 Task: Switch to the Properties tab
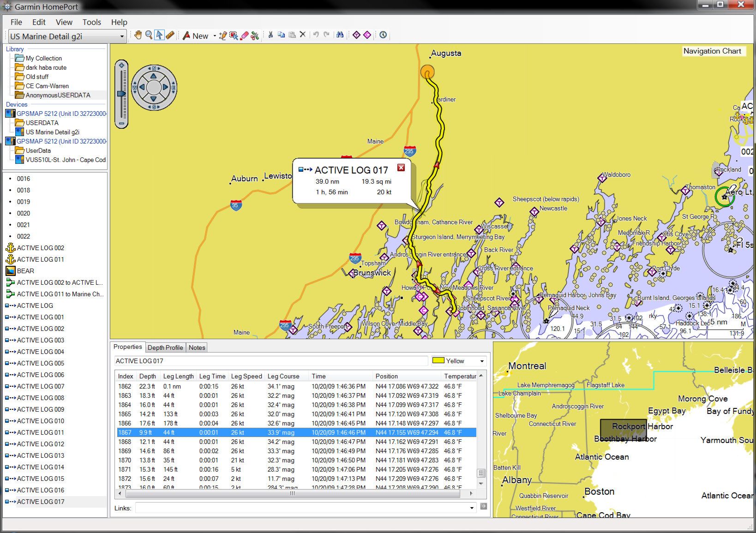point(128,347)
